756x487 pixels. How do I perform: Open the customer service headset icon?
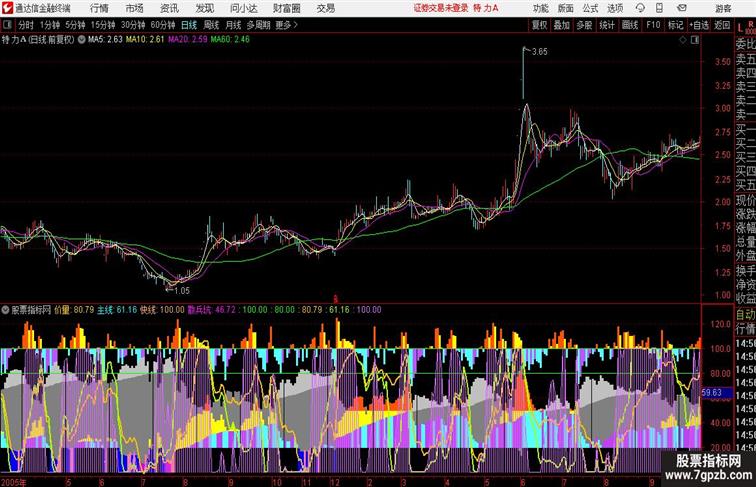(x=640, y=8)
